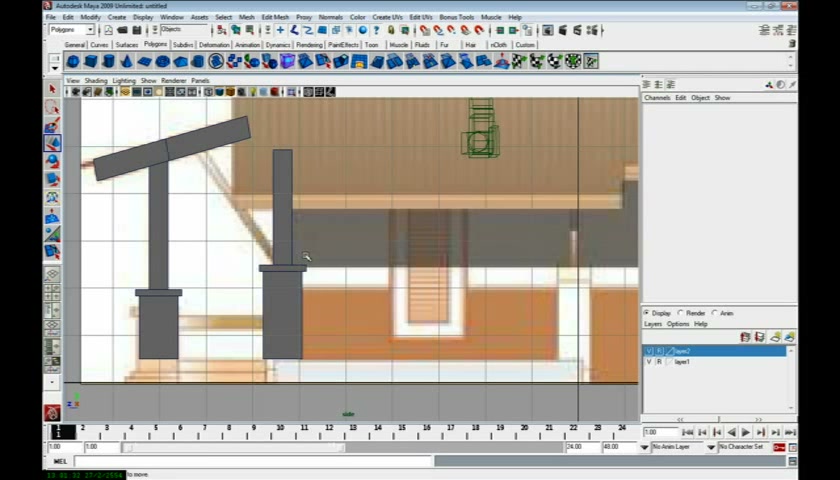This screenshot has width=840, height=480.
Task: Click the select camera icon in panel toolbar
Action: (x=76, y=92)
